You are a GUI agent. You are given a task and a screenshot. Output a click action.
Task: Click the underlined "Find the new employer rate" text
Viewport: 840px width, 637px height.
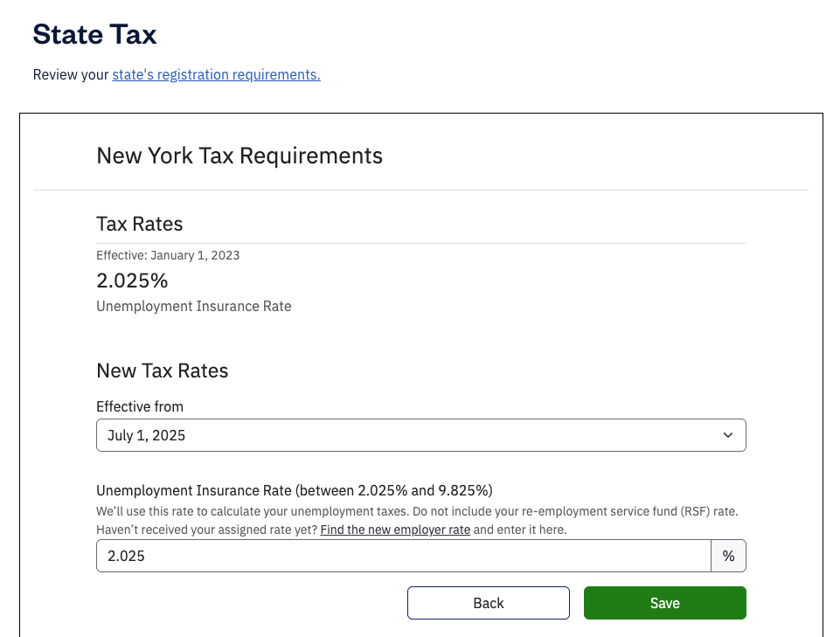pyautogui.click(x=394, y=530)
